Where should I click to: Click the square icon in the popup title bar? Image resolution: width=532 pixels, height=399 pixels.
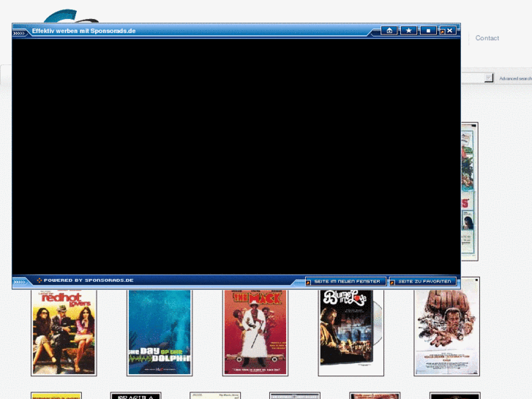(x=428, y=31)
